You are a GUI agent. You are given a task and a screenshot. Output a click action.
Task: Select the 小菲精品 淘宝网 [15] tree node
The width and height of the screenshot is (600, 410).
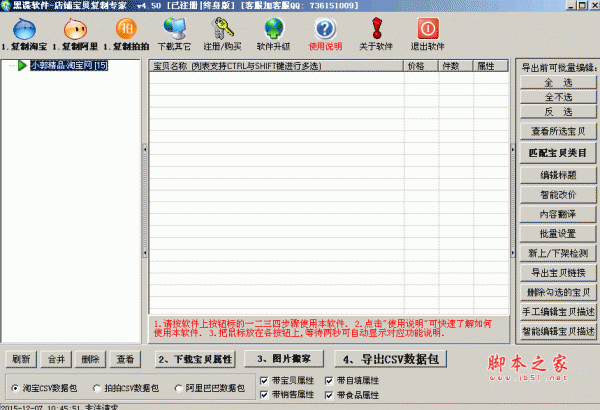point(69,65)
